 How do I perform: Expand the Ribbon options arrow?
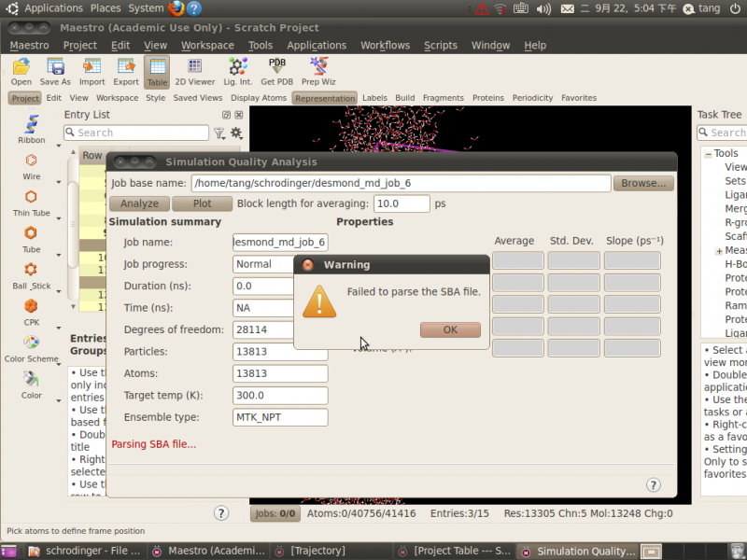pyautogui.click(x=59, y=146)
